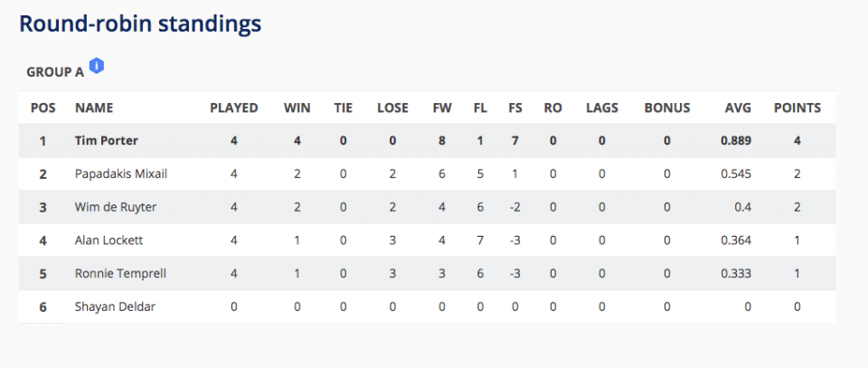Click the GROUP A label
The image size is (868, 368).
pos(55,72)
